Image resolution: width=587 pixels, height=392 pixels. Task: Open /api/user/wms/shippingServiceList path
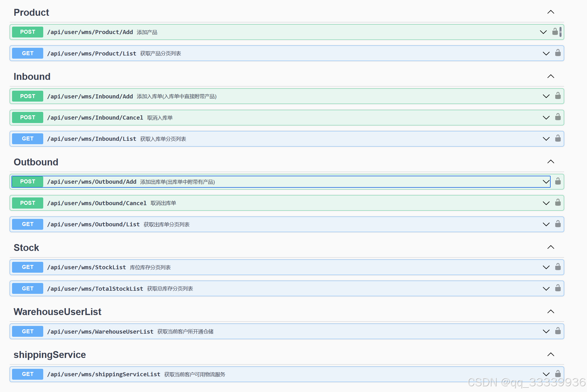click(104, 374)
